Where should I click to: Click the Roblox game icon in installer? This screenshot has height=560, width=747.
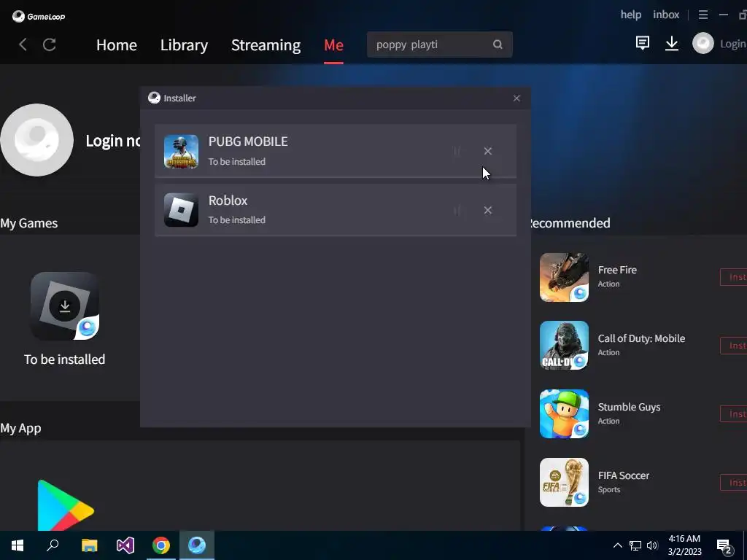click(x=181, y=210)
